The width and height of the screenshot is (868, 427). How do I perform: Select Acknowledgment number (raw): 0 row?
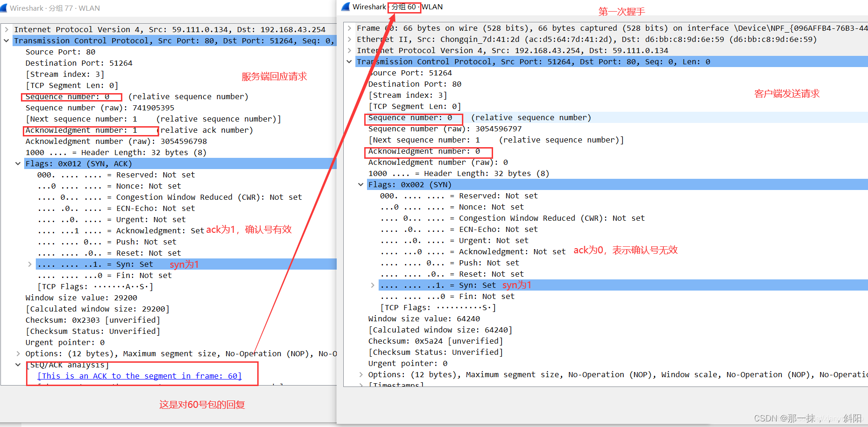pos(438,162)
